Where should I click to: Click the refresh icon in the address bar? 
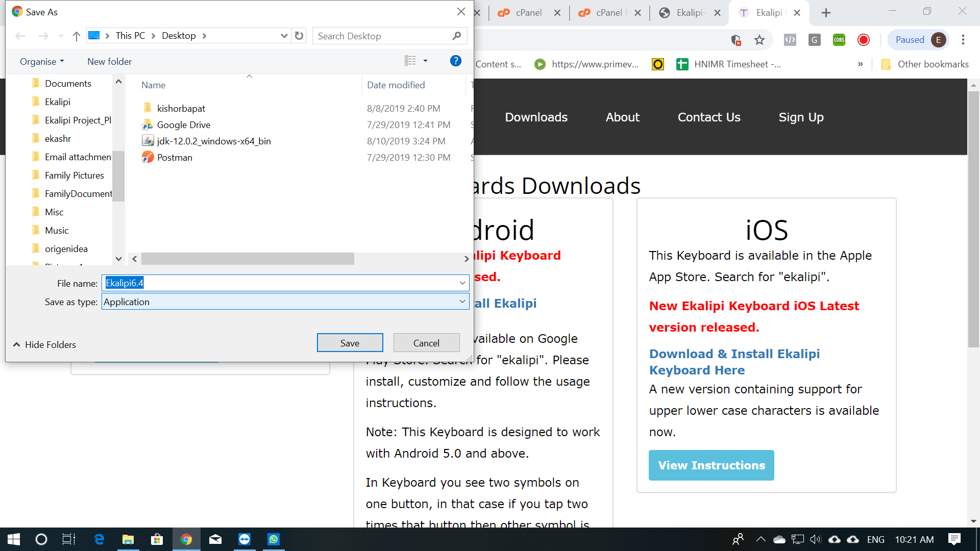pyautogui.click(x=299, y=36)
